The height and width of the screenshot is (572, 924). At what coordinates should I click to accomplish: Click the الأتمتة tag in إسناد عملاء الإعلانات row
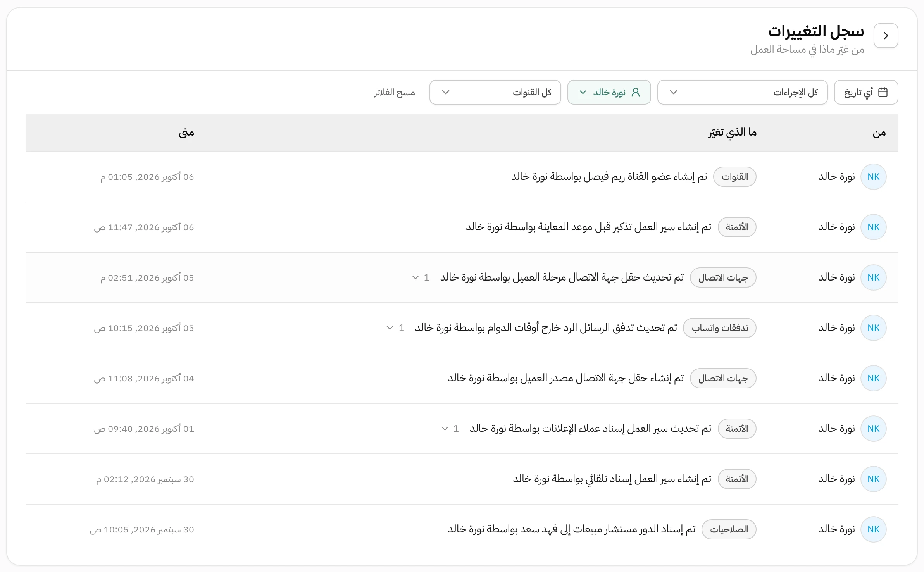click(x=737, y=429)
